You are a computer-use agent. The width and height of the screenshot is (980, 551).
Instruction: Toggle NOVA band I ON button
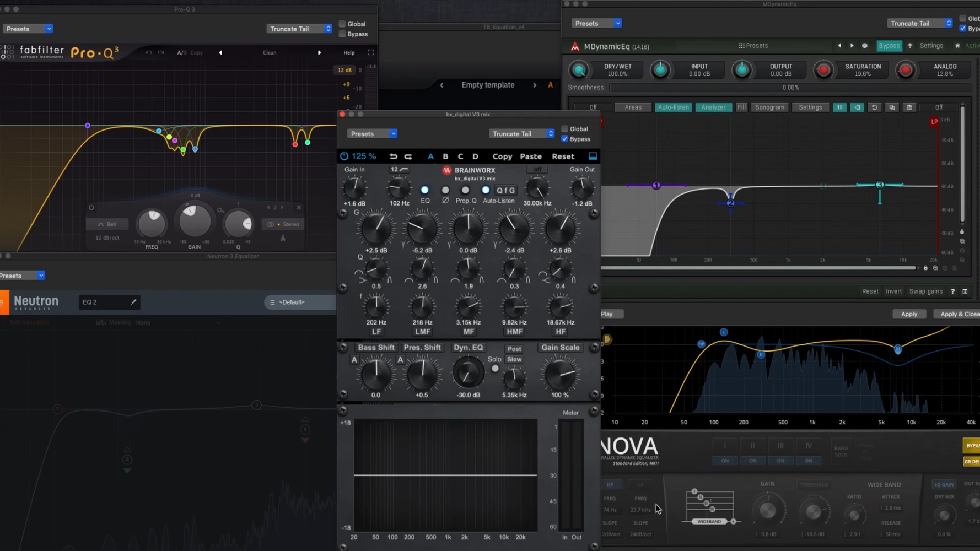click(x=725, y=461)
